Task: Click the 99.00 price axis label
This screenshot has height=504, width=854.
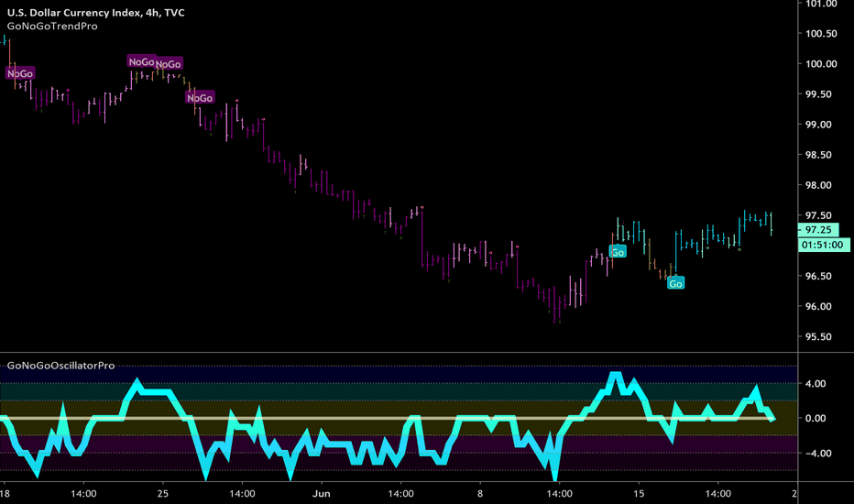Action: [x=818, y=125]
